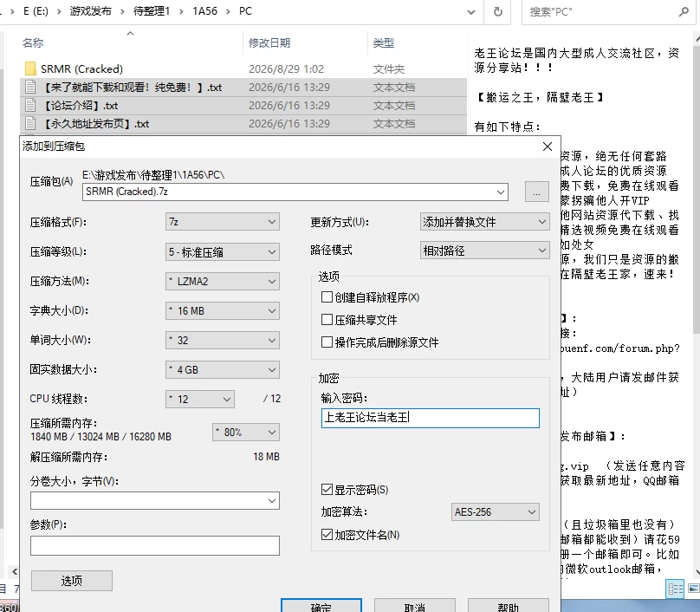
Task: Uncheck 显示密码 checkbox
Action: 327,490
